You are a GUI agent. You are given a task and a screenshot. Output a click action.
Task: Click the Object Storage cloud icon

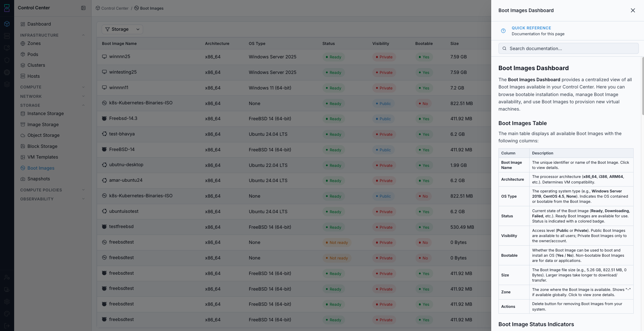(23, 135)
